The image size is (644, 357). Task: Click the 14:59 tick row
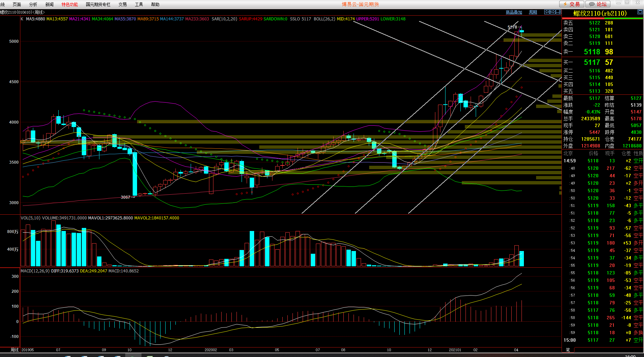tap(603, 161)
